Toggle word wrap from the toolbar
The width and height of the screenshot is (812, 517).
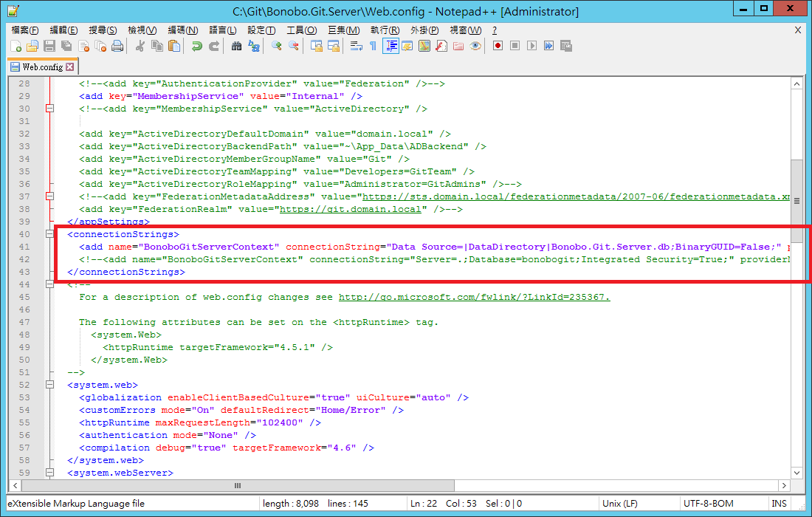tap(356, 46)
